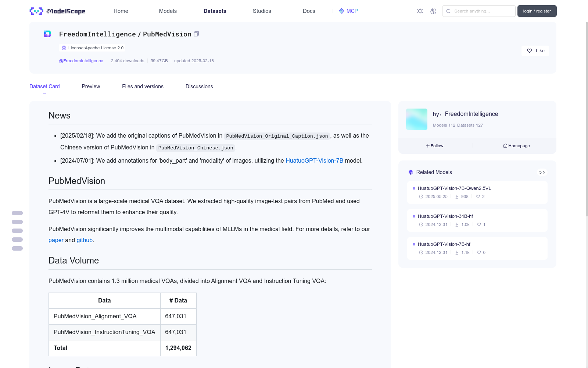Click the plus icon beside Follow

coord(428,146)
